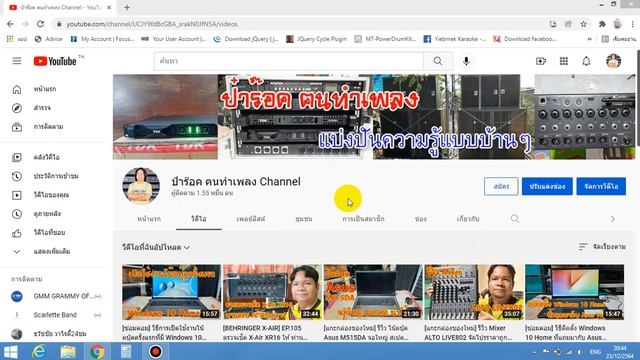Open Download jQuery bookmark
Viewport: 640px width, 360px height.
click(246, 39)
